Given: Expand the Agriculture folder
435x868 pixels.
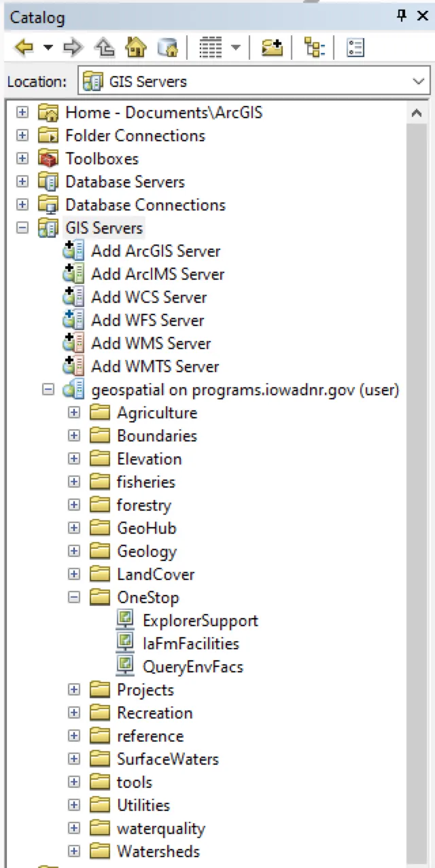Looking at the screenshot, I should point(74,413).
